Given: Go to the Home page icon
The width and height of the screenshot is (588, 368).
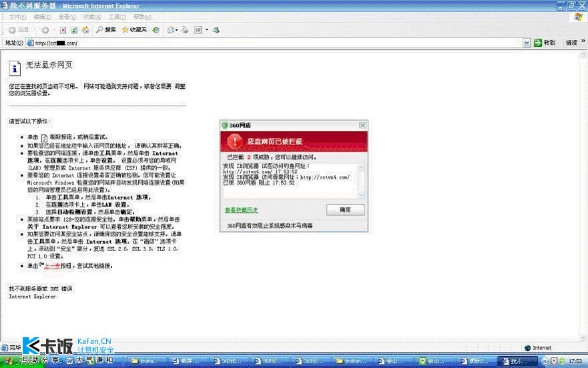Looking at the screenshot, I should click(86, 30).
